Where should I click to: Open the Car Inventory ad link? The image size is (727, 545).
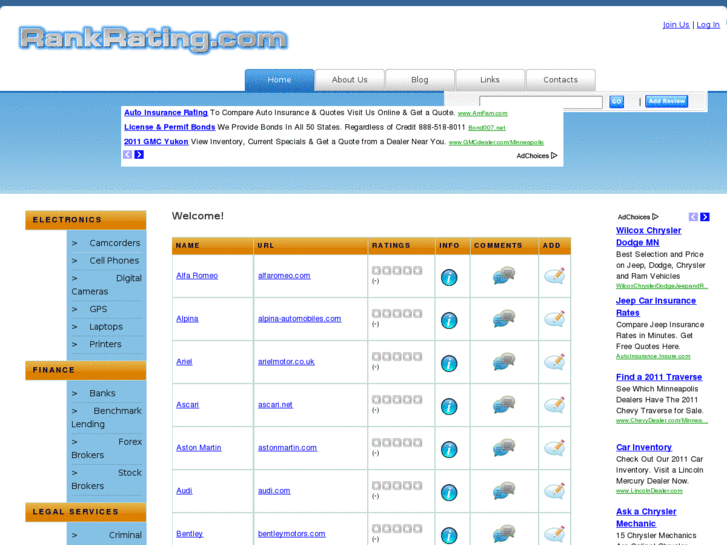tap(644, 447)
